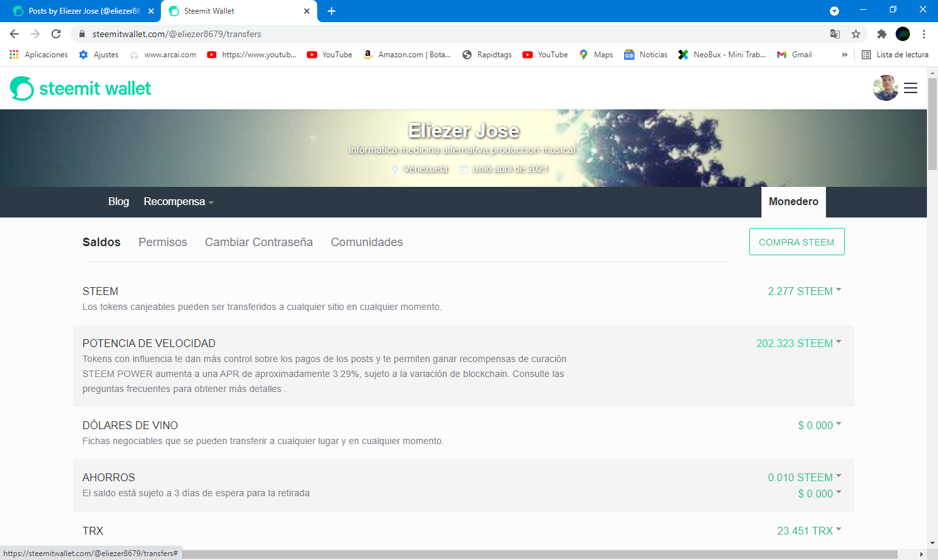Open the Chrome three-dot menu

pyautogui.click(x=924, y=34)
